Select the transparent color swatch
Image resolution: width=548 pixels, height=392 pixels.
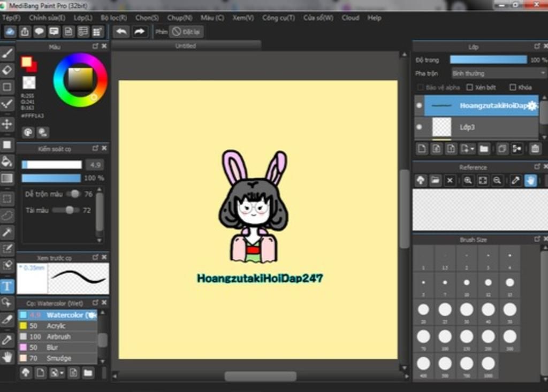tap(29, 83)
